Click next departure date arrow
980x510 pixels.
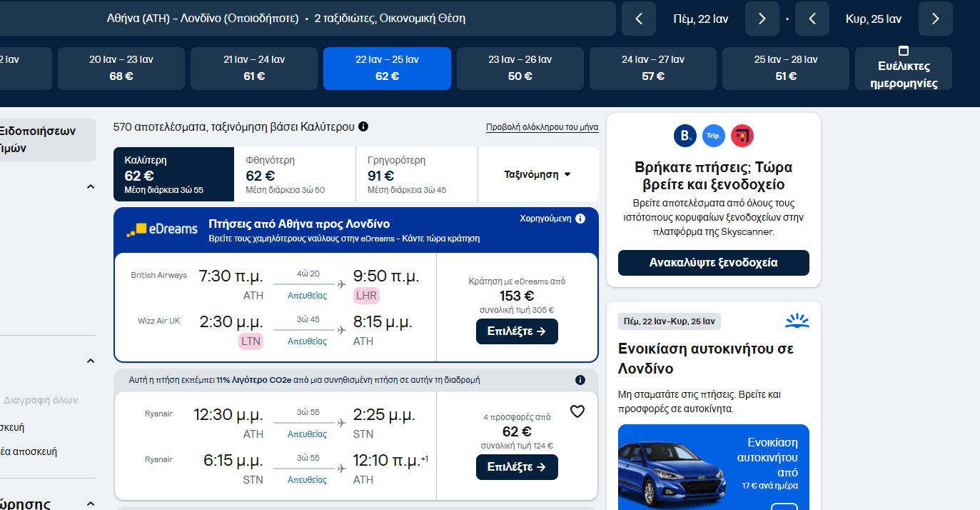(x=762, y=19)
